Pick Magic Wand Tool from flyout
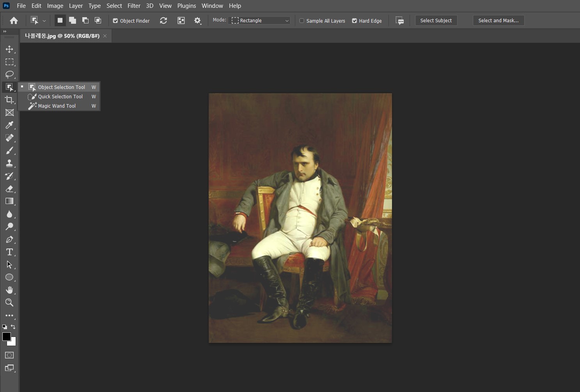This screenshot has width=580, height=392. pyautogui.click(x=59, y=106)
